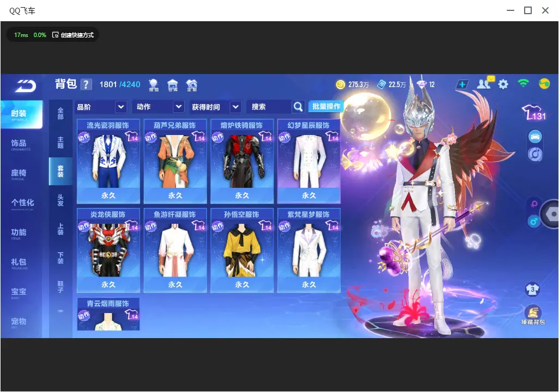Viewport: 559px width, 392px height.
Task: Click the 批量操作 batch operation button
Action: 326,106
